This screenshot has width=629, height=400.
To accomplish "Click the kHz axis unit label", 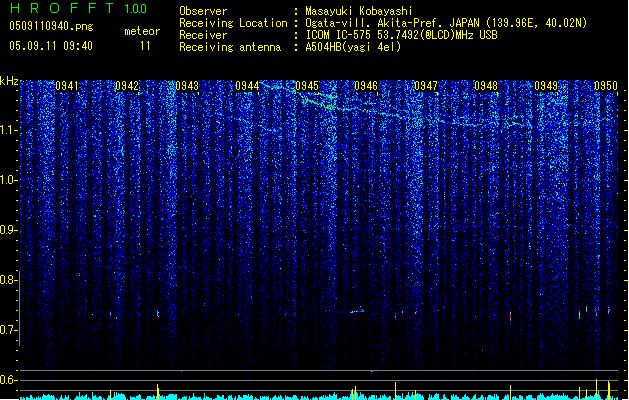I will point(9,81).
